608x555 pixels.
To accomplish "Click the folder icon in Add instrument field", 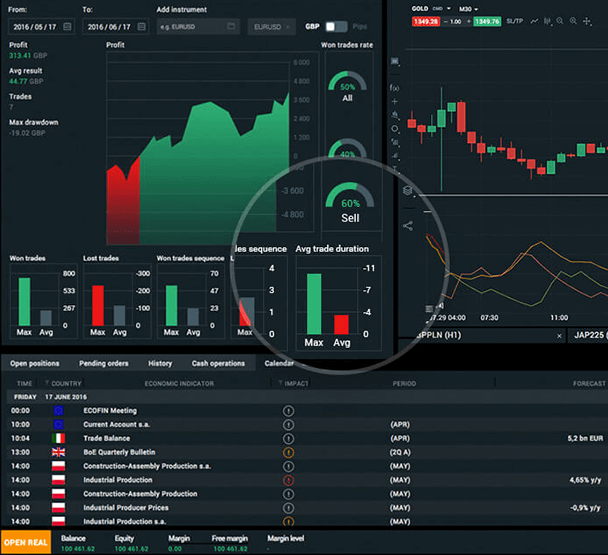I will 231,27.
